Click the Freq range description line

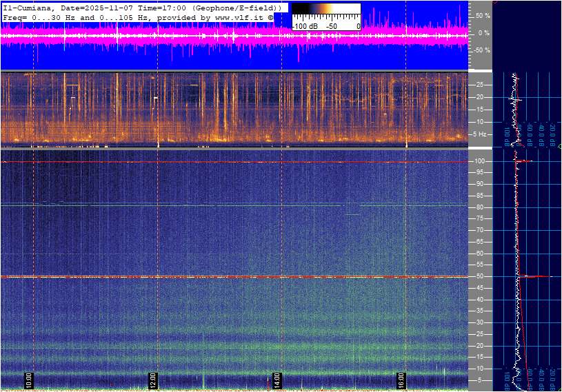(x=138, y=17)
